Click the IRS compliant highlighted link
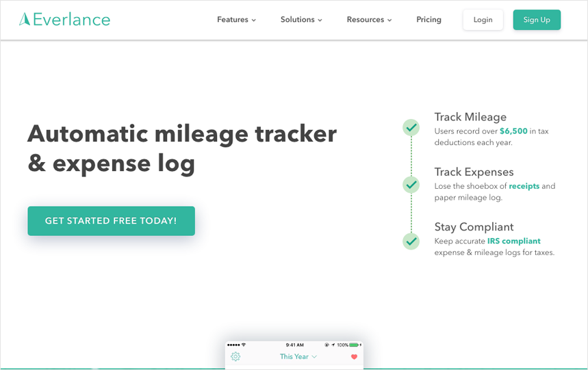This screenshot has height=370, width=588. (514, 241)
